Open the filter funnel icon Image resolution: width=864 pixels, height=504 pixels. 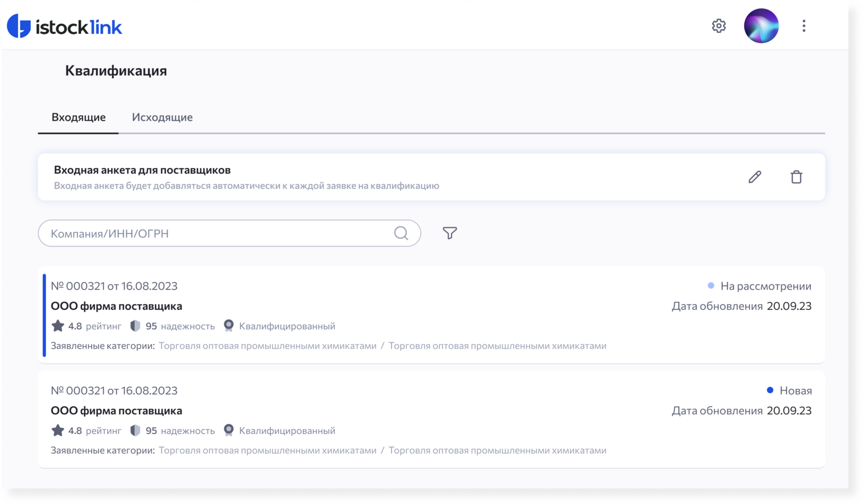pyautogui.click(x=449, y=233)
